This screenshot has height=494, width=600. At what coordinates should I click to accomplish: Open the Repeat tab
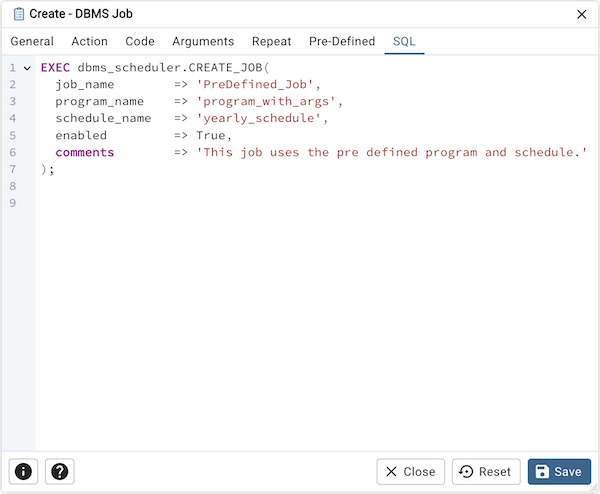(x=272, y=41)
